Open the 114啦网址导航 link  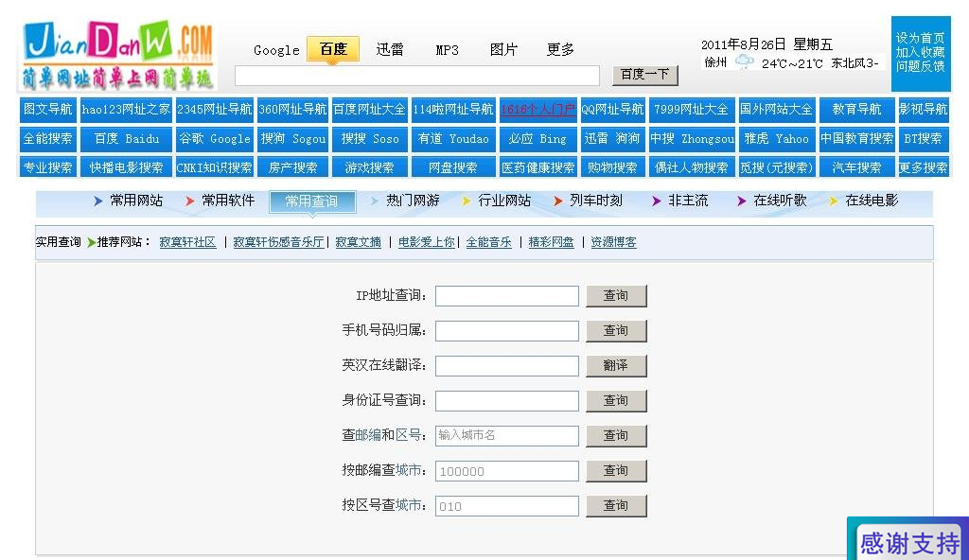pyautogui.click(x=453, y=110)
